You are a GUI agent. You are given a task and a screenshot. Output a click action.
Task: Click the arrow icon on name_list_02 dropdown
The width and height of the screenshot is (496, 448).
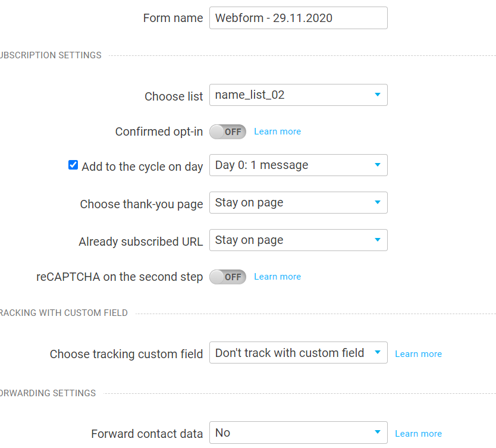(378, 95)
